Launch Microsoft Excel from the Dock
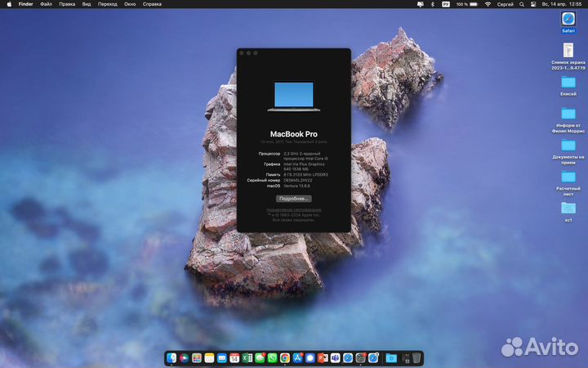Image resolution: width=588 pixels, height=368 pixels. point(247,358)
